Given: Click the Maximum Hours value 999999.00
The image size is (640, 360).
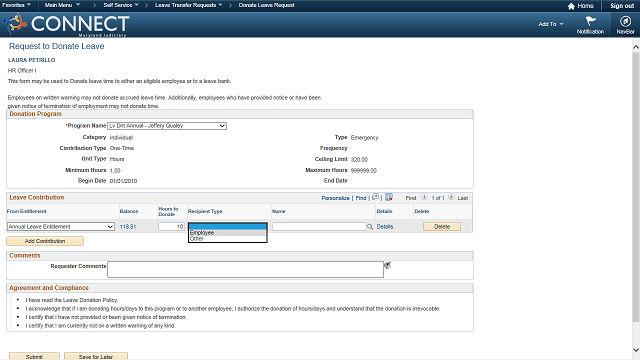Looking at the screenshot, I should (364, 171).
